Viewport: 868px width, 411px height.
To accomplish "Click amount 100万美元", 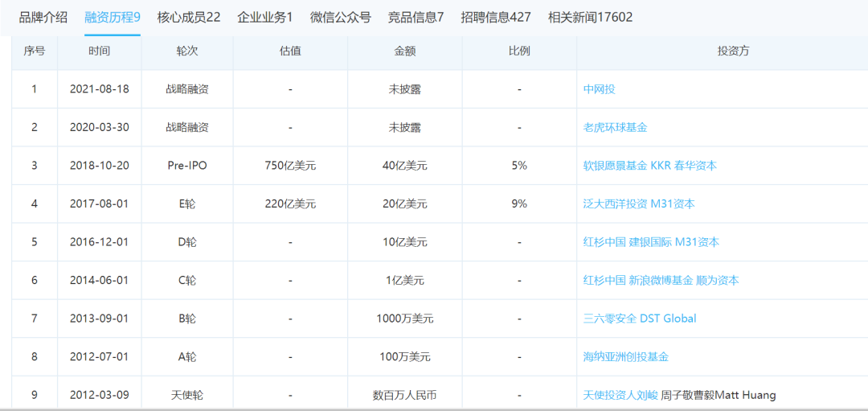I will (404, 357).
